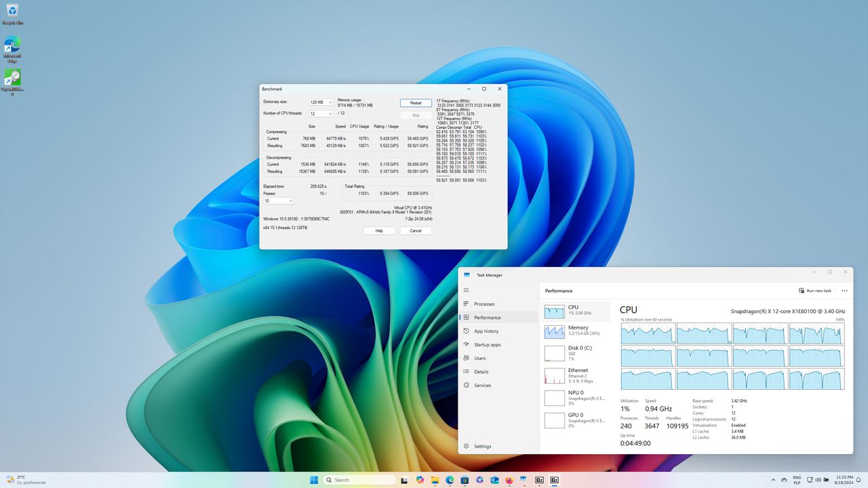The height and width of the screenshot is (488, 868).
Task: Open Details page in Task Manager
Action: pos(498,371)
